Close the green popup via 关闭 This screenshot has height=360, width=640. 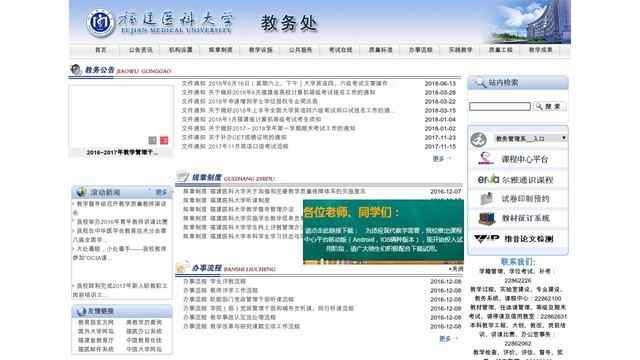tap(457, 269)
